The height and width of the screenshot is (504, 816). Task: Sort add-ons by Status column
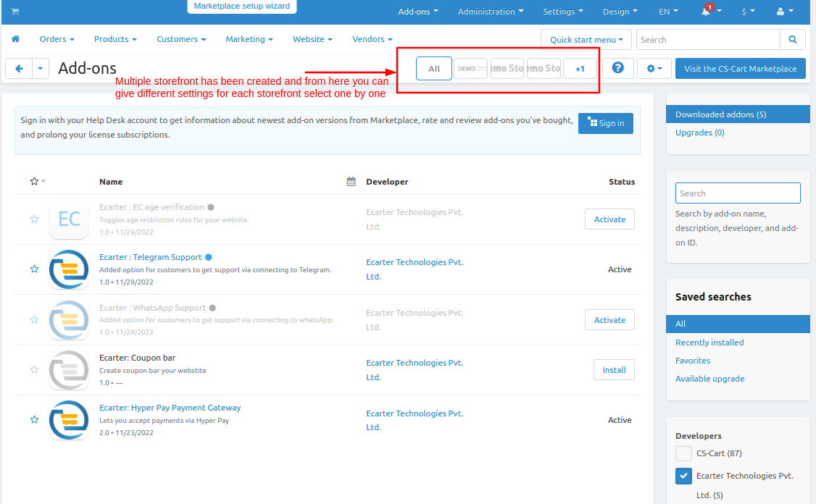622,182
